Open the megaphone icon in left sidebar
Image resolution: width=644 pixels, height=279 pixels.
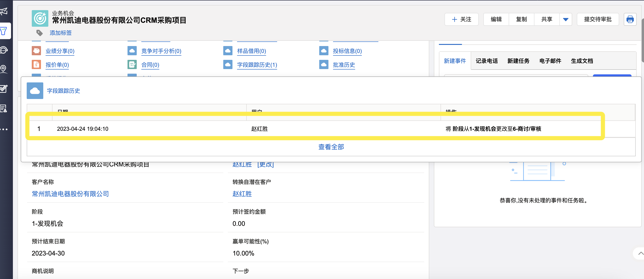tap(4, 12)
